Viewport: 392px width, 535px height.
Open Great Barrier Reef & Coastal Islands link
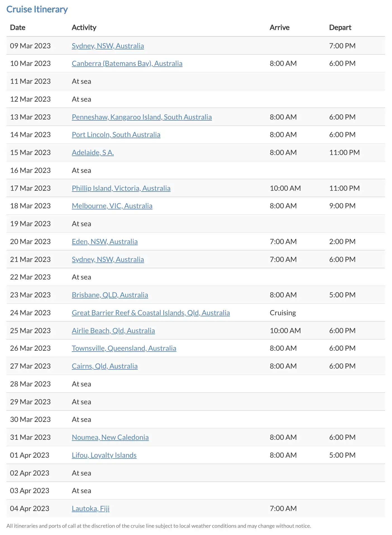click(151, 313)
